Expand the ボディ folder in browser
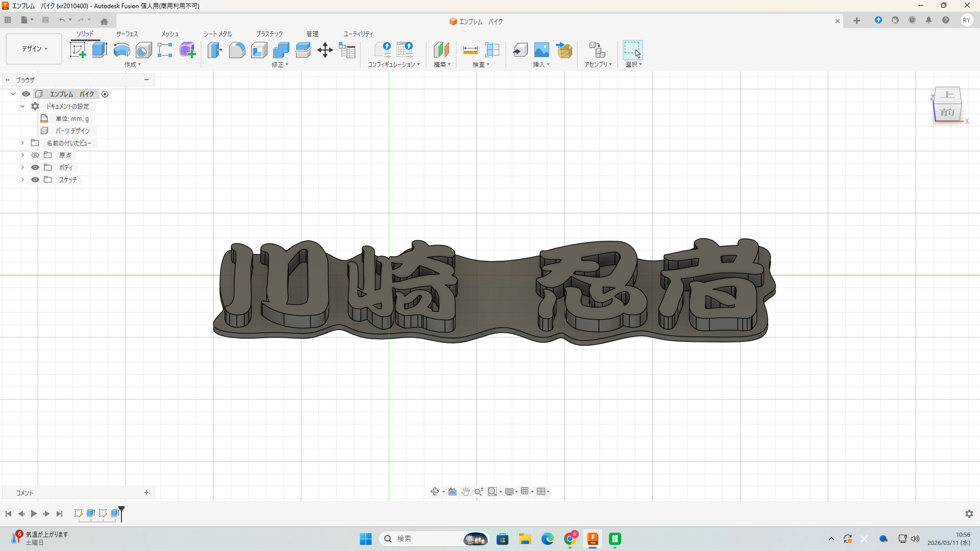This screenshot has width=980, height=551. tap(22, 167)
